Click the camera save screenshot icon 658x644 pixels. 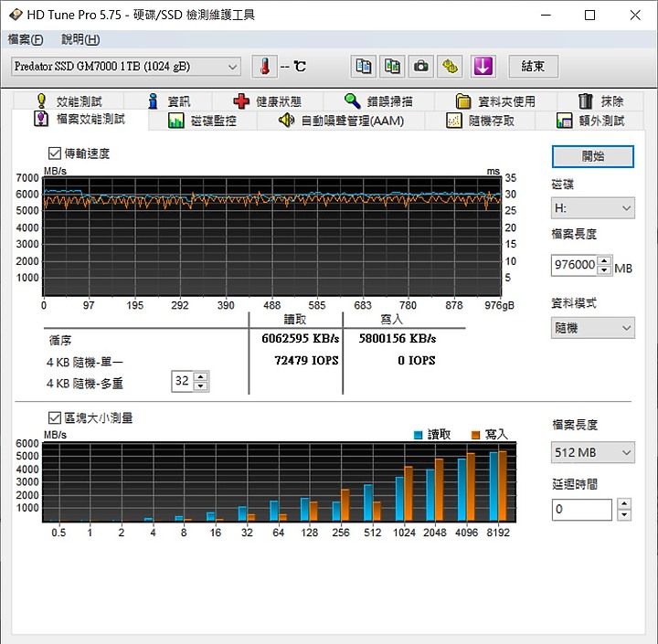[x=421, y=67]
